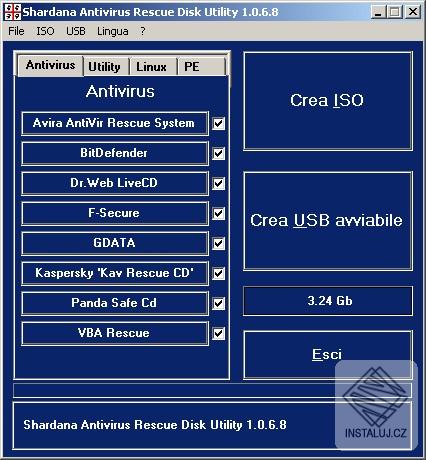Click the VBA Rescue button
The width and height of the screenshot is (426, 460).
point(115,333)
